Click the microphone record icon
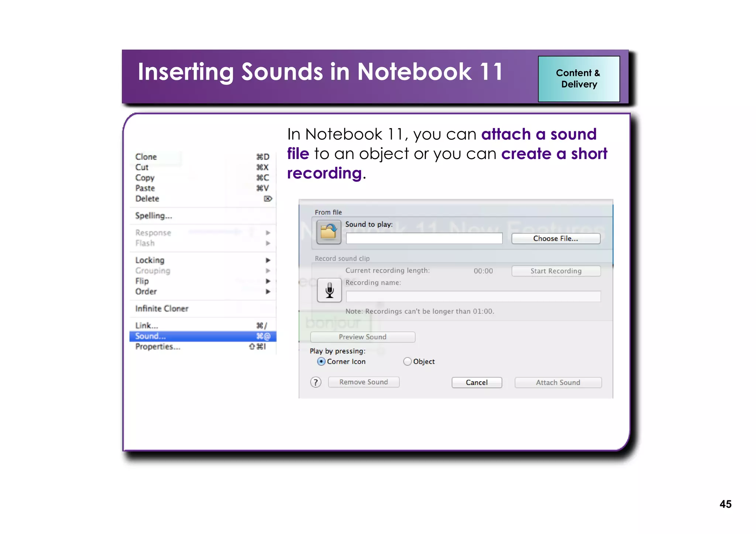The width and height of the screenshot is (756, 534). pos(329,290)
